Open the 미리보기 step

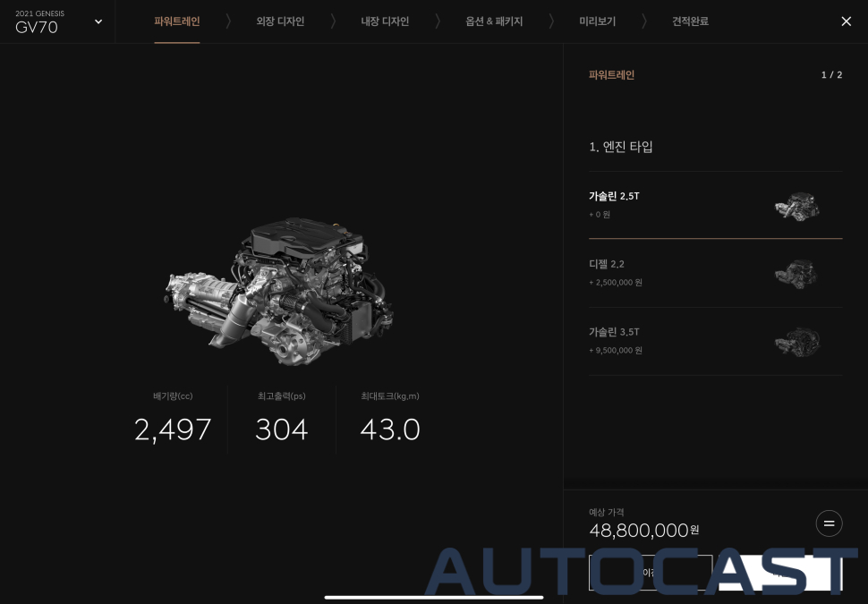597,21
